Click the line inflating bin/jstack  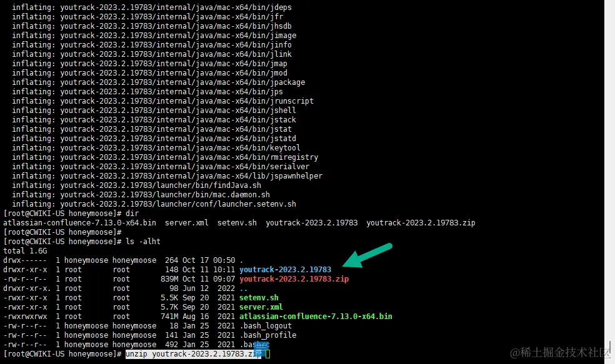154,120
